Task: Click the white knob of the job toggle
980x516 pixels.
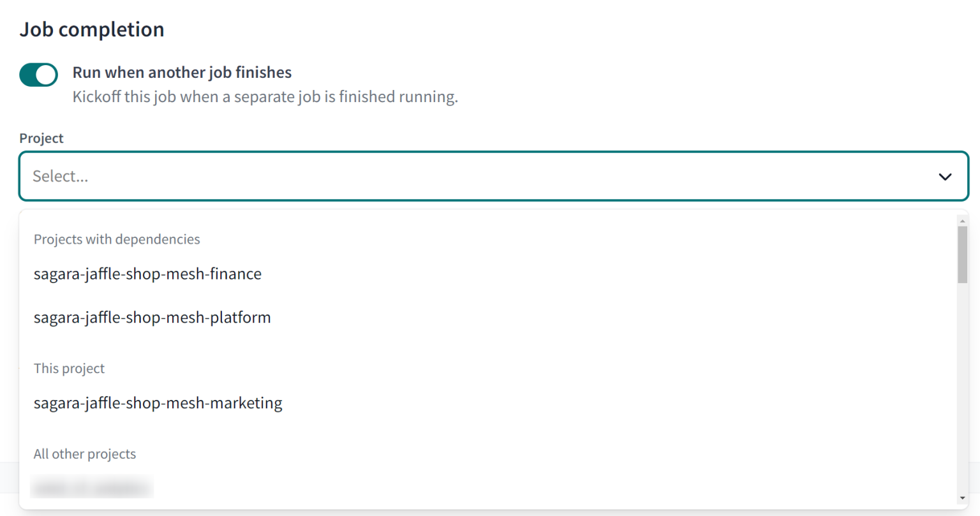Action: tap(46, 75)
